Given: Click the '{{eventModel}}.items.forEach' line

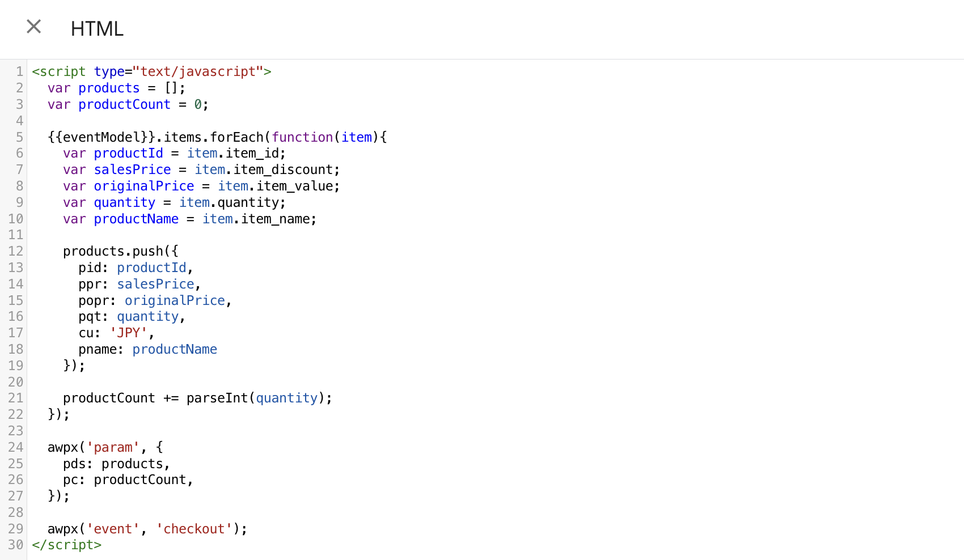Looking at the screenshot, I should tap(217, 137).
